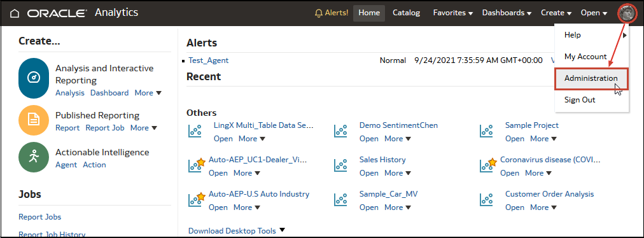
Task: Click the Coronavirus disease starred chart icon
Action: 488,165
